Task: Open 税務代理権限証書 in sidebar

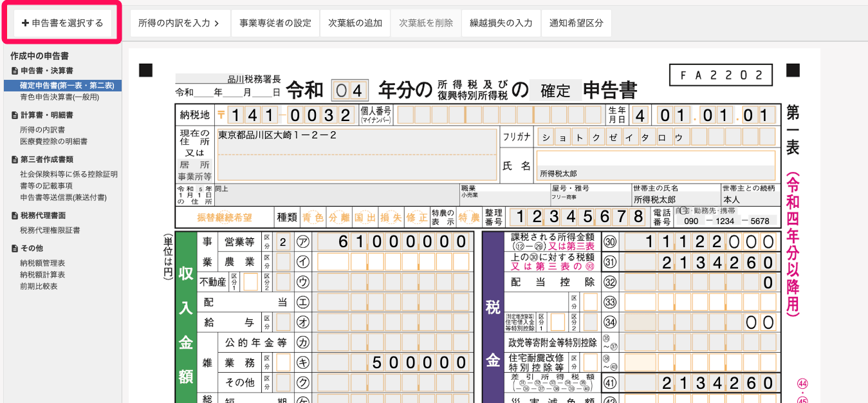Action: [50, 230]
